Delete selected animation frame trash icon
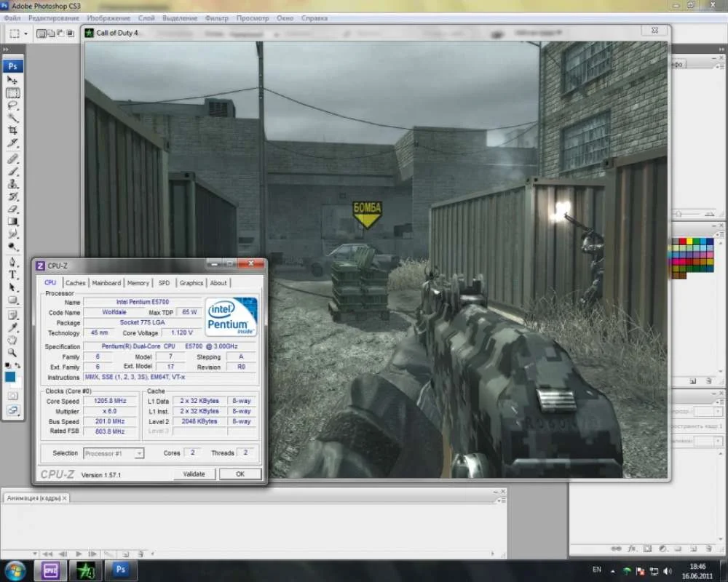 pyautogui.click(x=141, y=554)
